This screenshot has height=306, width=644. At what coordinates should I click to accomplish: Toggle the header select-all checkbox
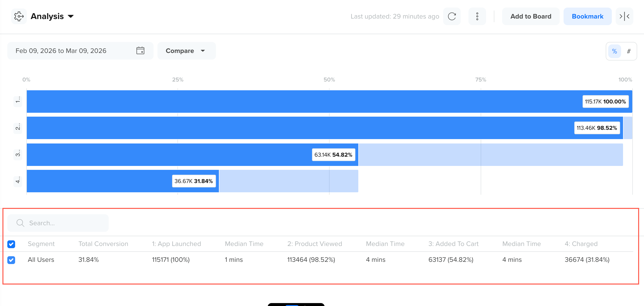[x=11, y=244]
